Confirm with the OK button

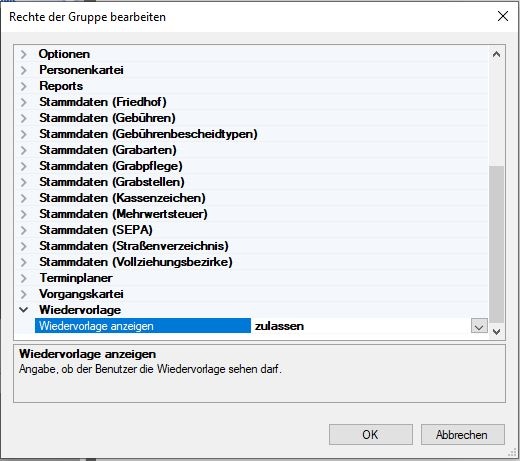click(x=371, y=434)
